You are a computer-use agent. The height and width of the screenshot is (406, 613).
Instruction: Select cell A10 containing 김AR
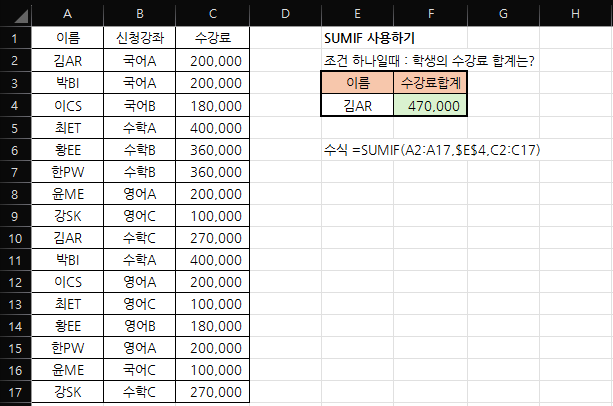point(68,238)
